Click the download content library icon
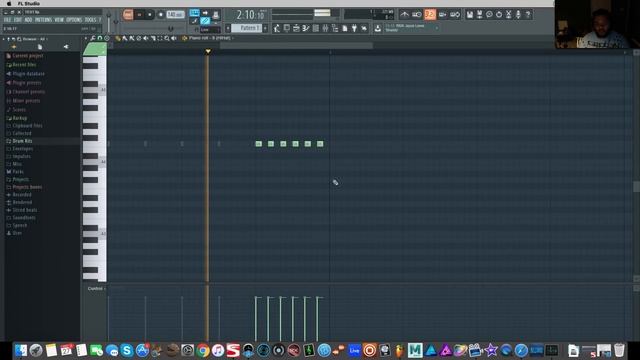Image resolution: width=640 pixels, height=360 pixels. [378, 28]
